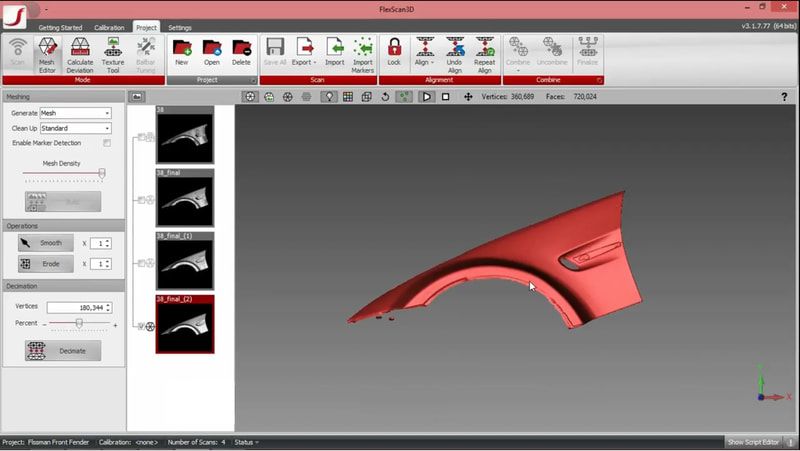The image size is (800, 451).
Task: Click Calculate Deviation tool
Action: point(80,52)
